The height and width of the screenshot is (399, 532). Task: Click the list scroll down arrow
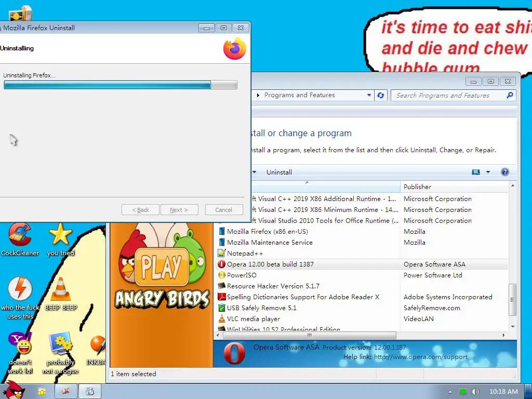[x=513, y=326]
